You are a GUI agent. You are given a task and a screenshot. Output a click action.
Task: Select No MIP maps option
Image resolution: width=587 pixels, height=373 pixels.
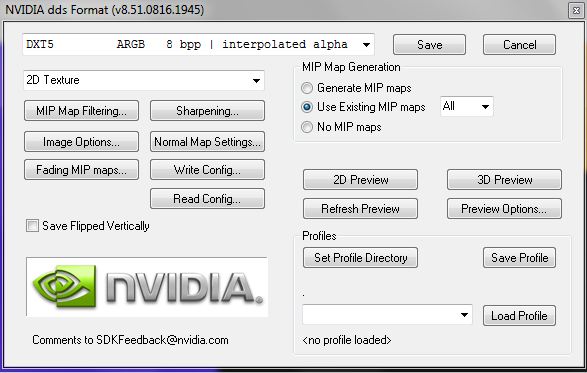307,127
